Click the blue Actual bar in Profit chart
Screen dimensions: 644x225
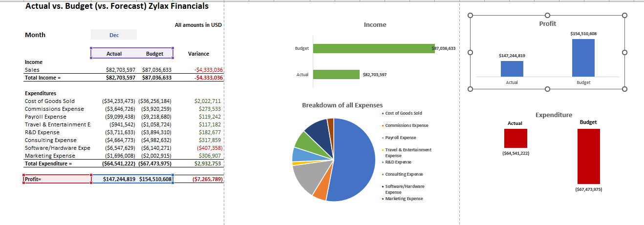[x=512, y=69]
